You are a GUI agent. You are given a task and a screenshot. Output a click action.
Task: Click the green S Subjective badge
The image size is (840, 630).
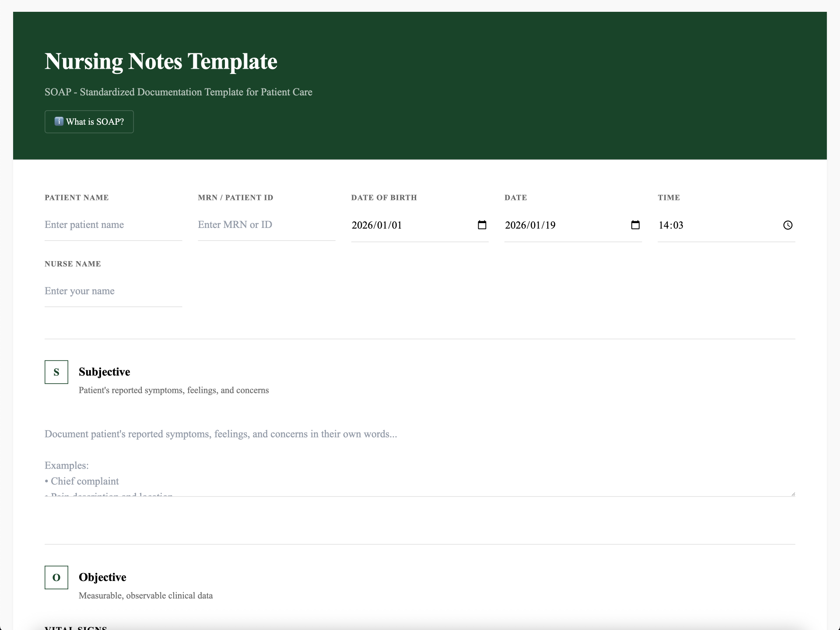point(56,372)
